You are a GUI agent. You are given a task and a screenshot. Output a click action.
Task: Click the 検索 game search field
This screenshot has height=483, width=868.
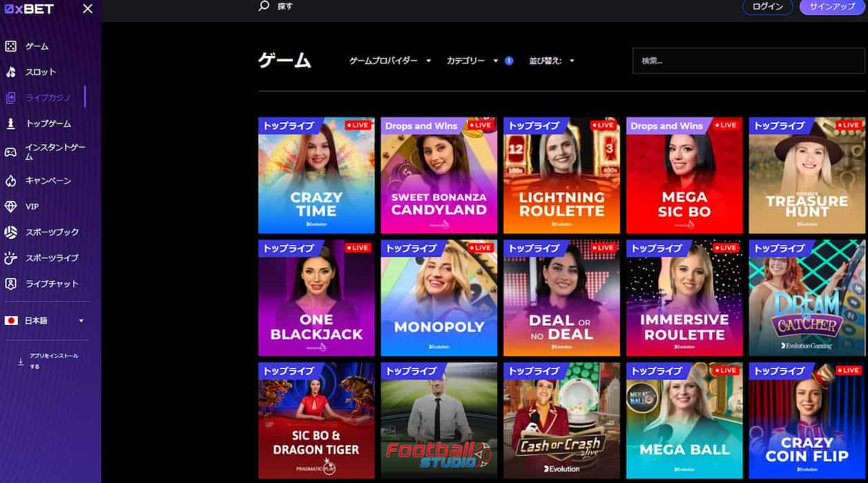[749, 61]
